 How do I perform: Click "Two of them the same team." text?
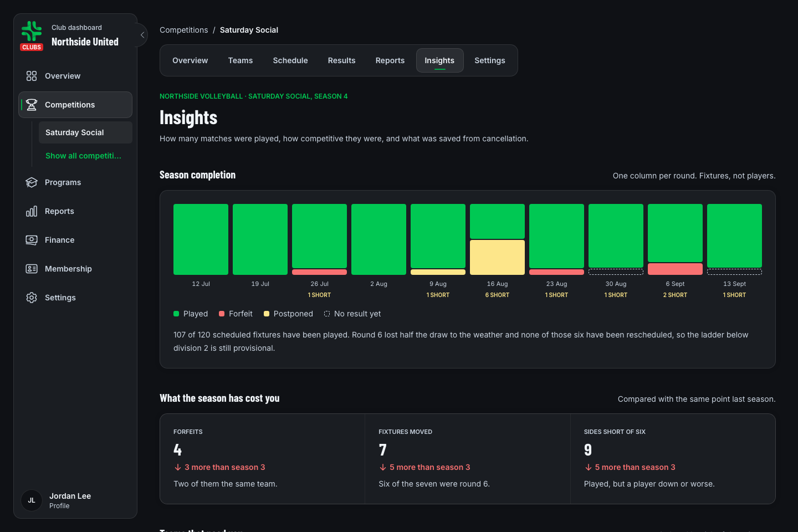click(226, 484)
